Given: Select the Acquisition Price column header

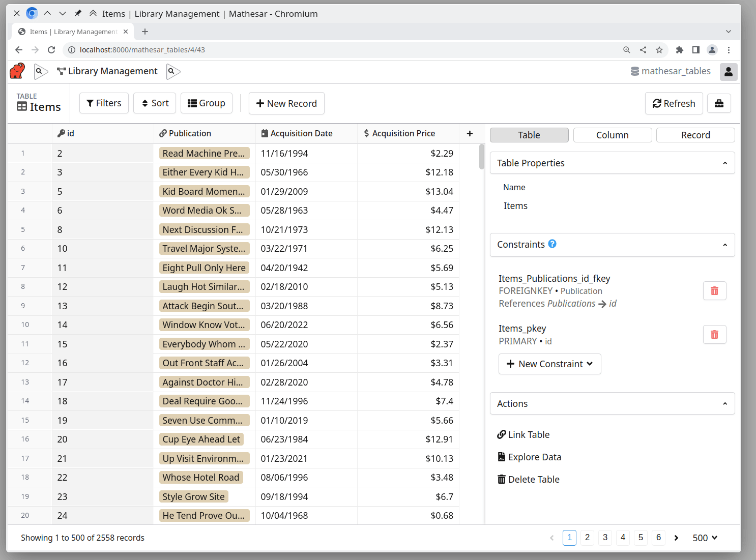Looking at the screenshot, I should click(408, 133).
